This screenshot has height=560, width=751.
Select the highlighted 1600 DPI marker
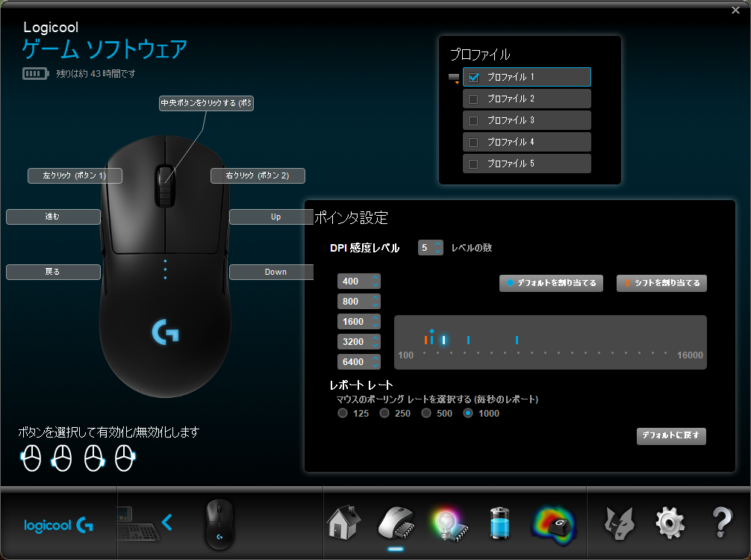click(444, 340)
